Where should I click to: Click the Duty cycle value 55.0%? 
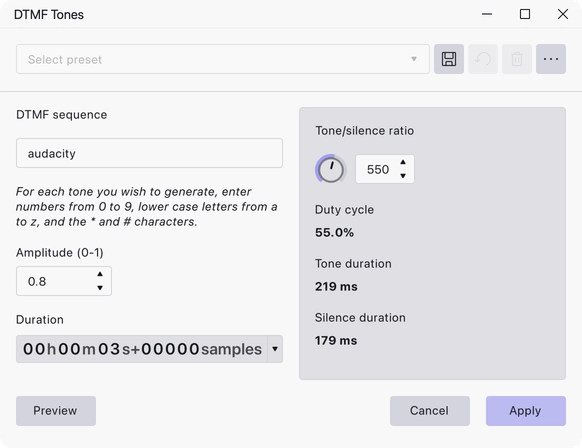(334, 232)
